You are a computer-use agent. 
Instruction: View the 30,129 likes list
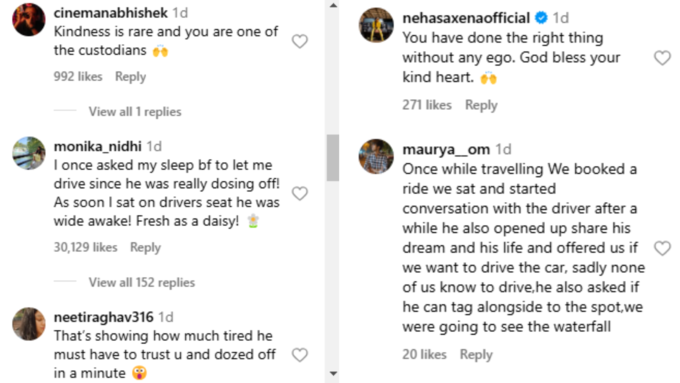(x=85, y=247)
